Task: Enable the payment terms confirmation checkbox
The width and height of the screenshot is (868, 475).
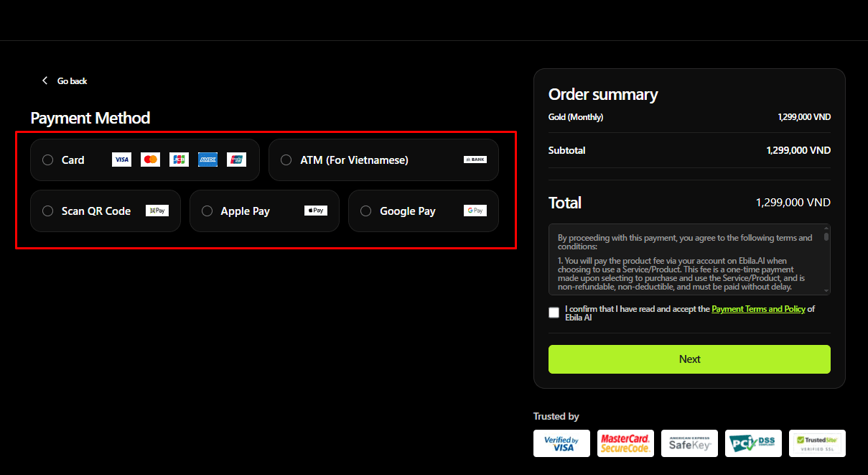Action: point(554,312)
